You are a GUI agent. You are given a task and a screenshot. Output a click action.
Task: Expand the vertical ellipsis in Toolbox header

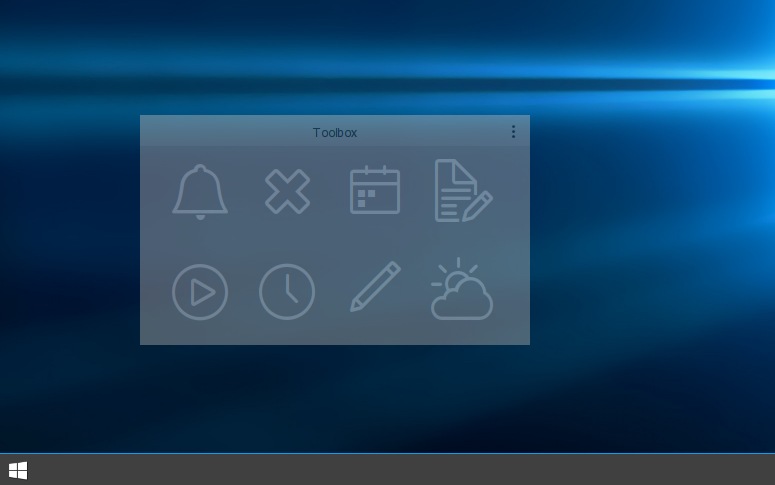[513, 132]
